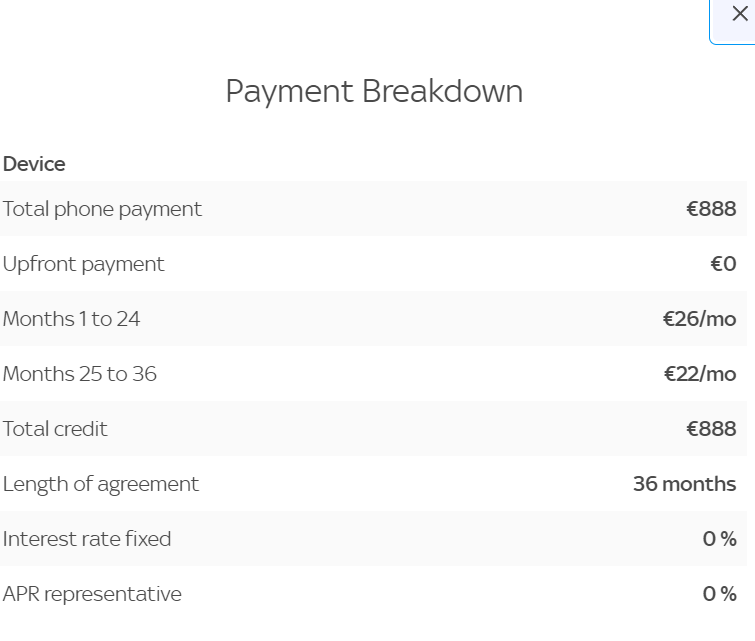The width and height of the screenshot is (755, 641).
Task: Select the 0 % interest rate value
Action: [x=719, y=539]
